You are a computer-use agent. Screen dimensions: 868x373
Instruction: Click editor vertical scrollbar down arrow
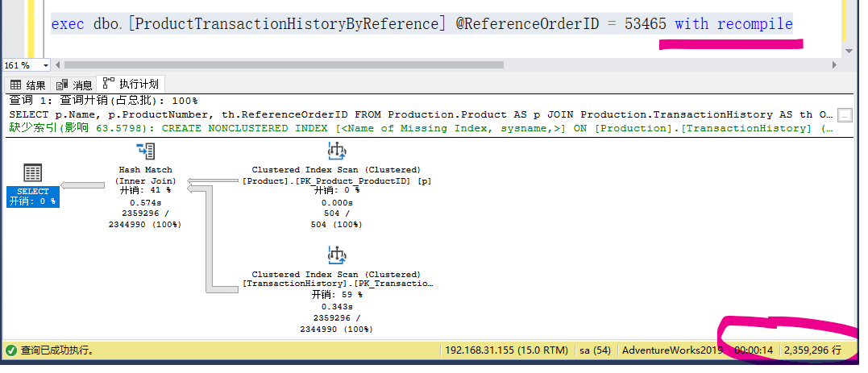[849, 51]
